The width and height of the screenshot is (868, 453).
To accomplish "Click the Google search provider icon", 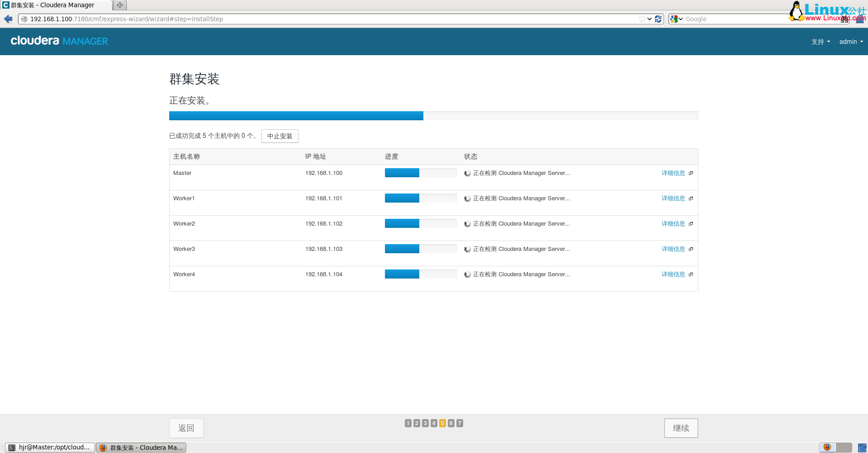I will point(674,19).
